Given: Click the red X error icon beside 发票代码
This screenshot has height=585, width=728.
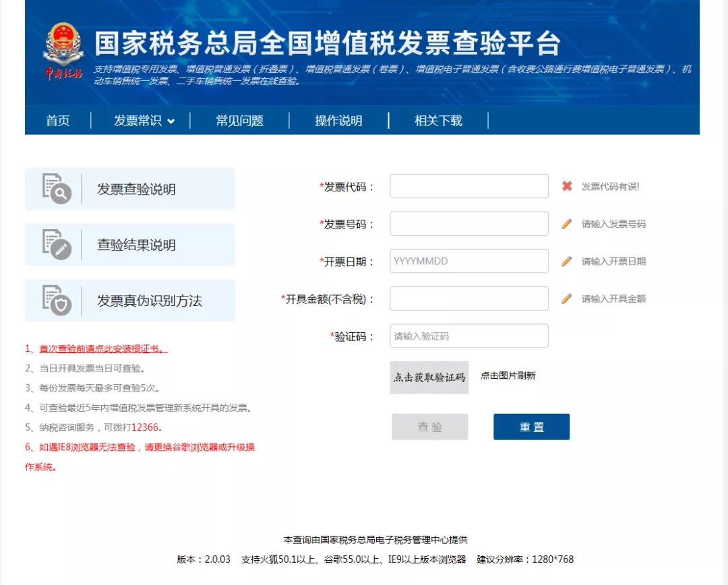Looking at the screenshot, I should 566,187.
